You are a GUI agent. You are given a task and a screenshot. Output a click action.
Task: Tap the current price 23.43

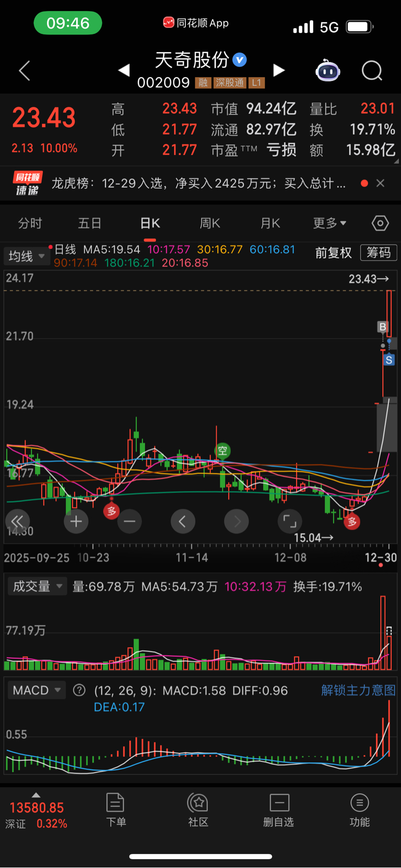coord(44,117)
